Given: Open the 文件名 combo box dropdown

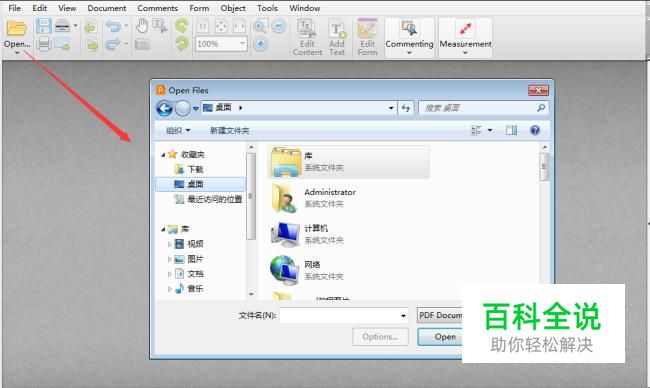Looking at the screenshot, I should click(403, 316).
